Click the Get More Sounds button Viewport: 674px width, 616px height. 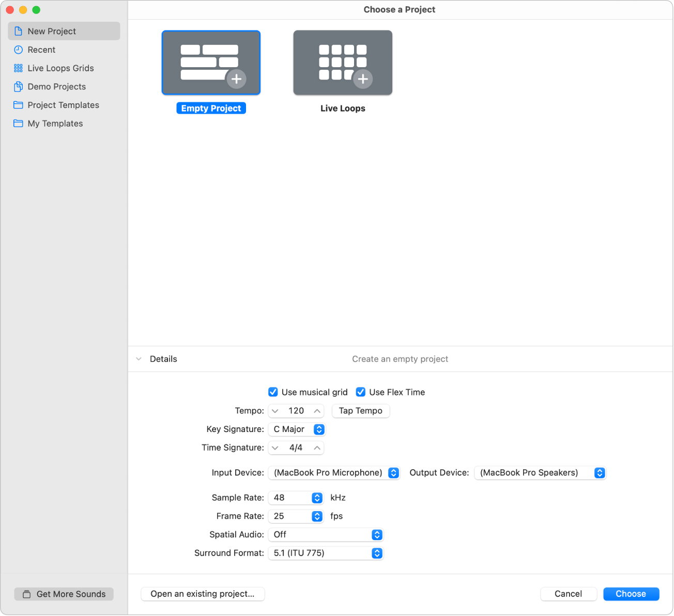click(x=63, y=594)
